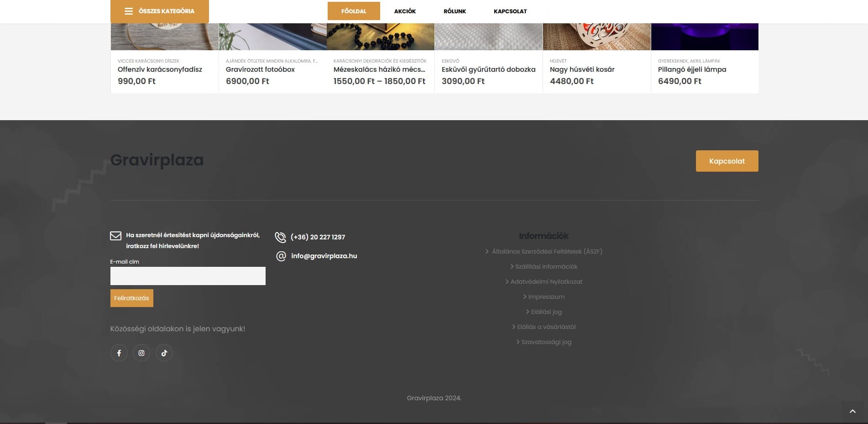Open the Pillangó éjjeli lámpa product

pyautogui.click(x=692, y=69)
